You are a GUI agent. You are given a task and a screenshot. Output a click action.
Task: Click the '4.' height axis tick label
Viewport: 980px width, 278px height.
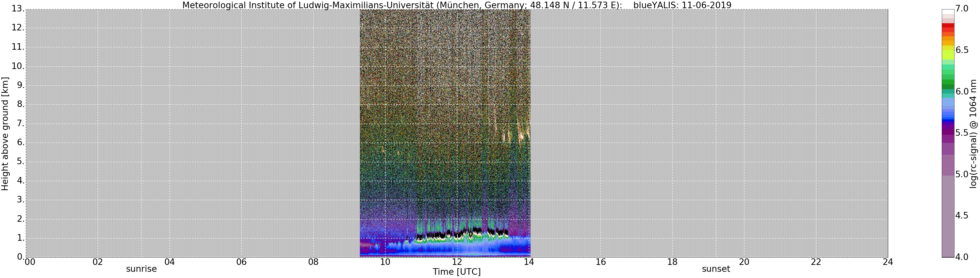pyautogui.click(x=20, y=181)
